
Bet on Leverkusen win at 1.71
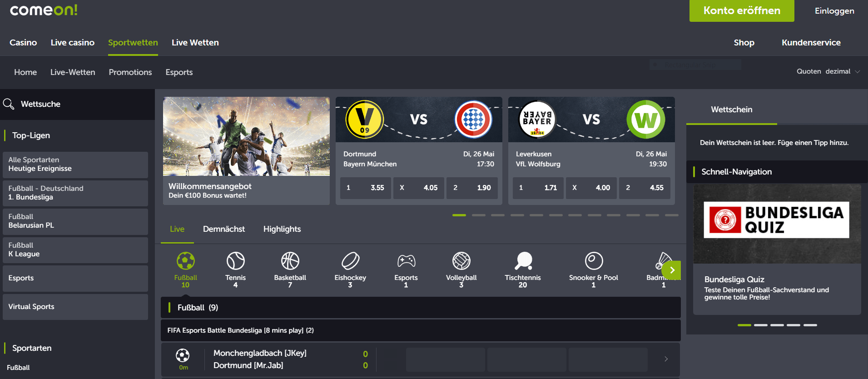click(538, 188)
